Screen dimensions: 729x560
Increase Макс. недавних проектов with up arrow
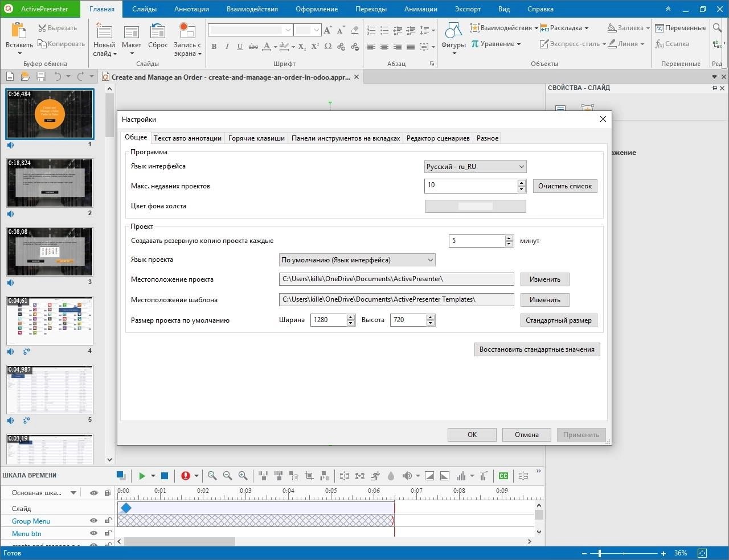click(522, 183)
